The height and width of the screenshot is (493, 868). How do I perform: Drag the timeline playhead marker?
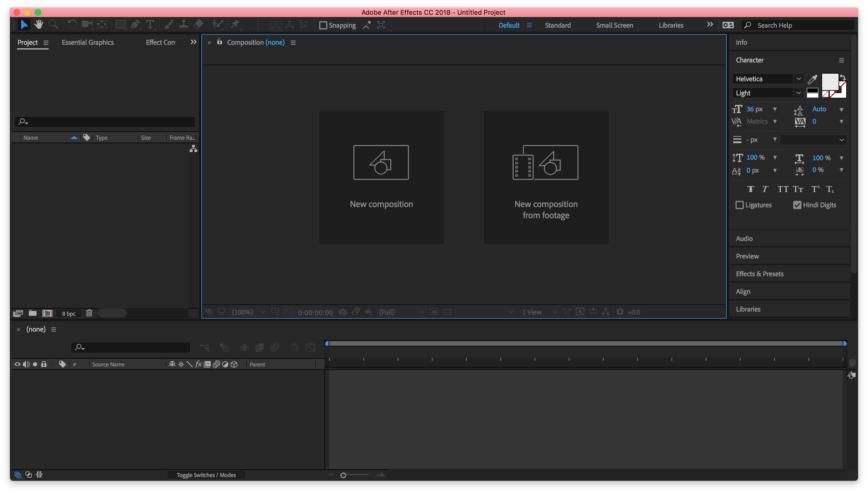(x=327, y=343)
